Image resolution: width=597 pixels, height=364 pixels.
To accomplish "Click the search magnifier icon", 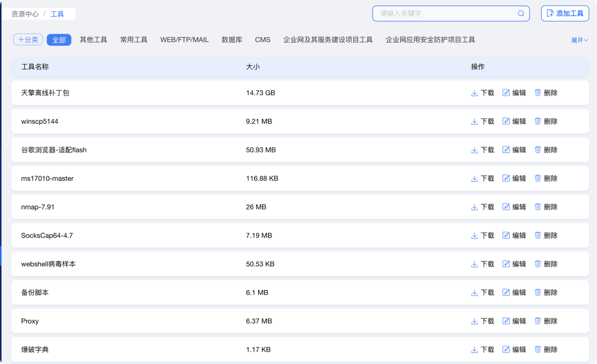I will (x=521, y=14).
